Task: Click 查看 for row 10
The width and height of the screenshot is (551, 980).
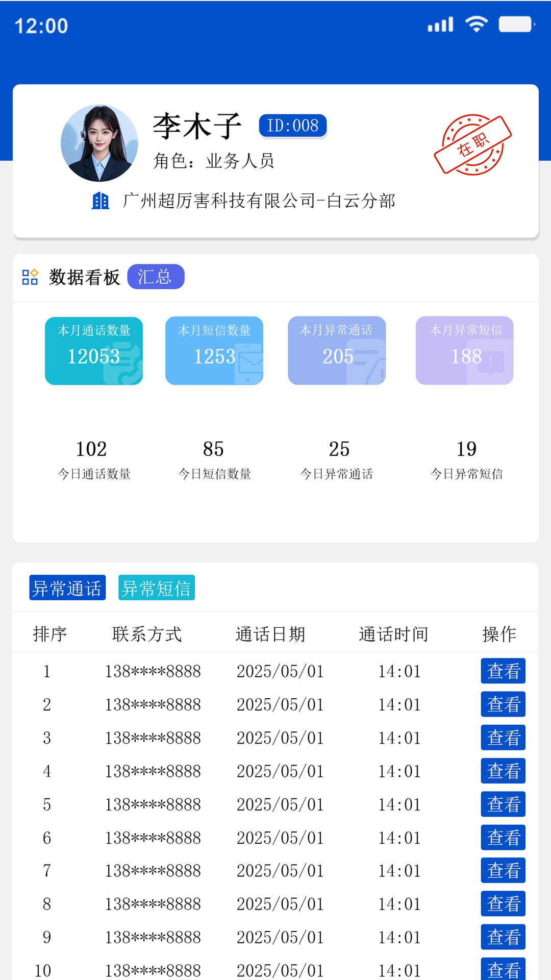Action: click(503, 969)
